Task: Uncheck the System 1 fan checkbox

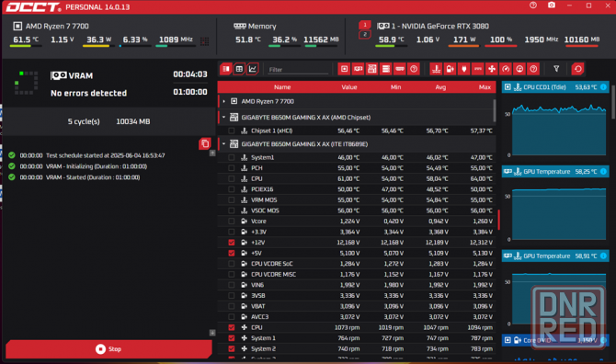Action: tap(232, 338)
